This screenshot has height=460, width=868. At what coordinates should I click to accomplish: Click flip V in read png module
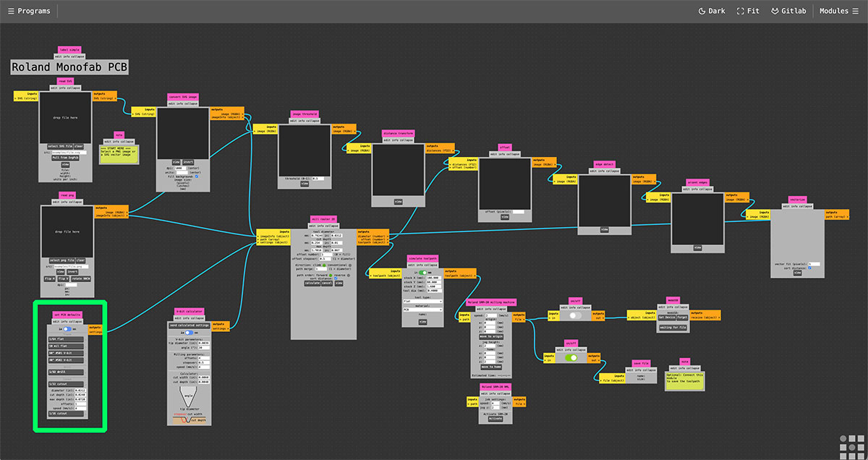click(x=64, y=278)
